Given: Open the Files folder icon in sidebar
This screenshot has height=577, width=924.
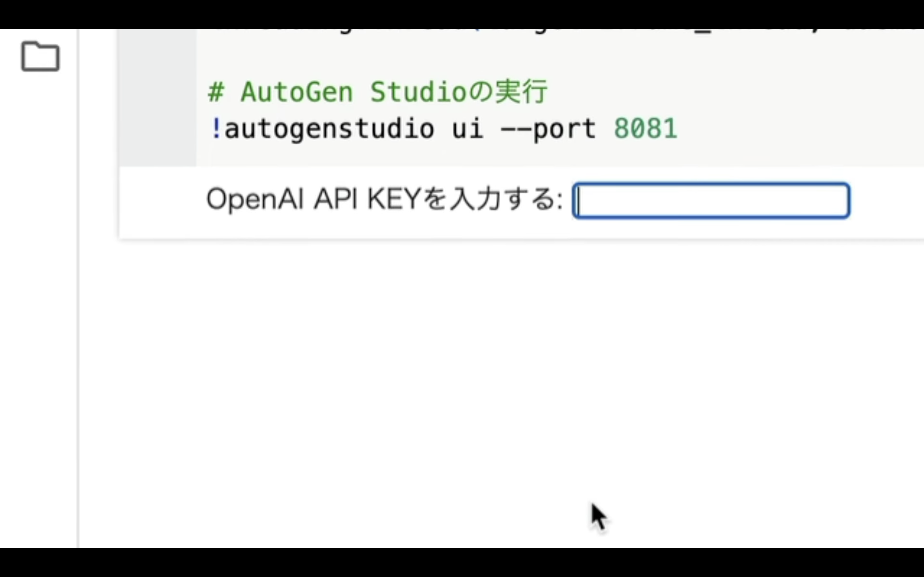Looking at the screenshot, I should 40,56.
